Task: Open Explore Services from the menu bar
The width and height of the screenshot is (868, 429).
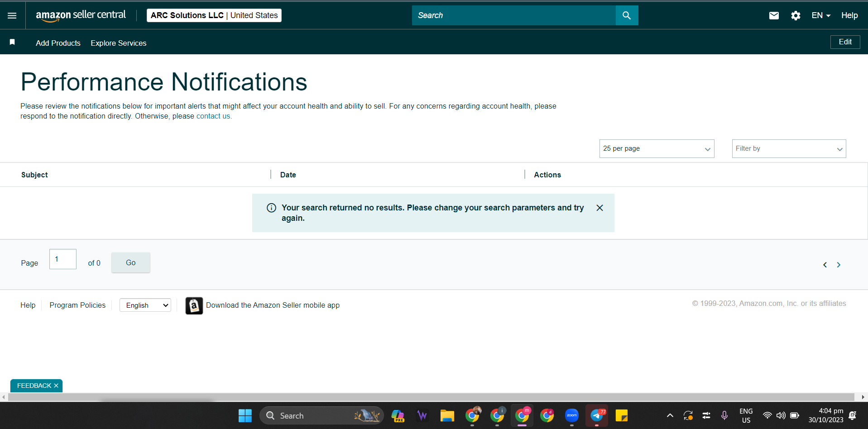Action: pos(119,43)
